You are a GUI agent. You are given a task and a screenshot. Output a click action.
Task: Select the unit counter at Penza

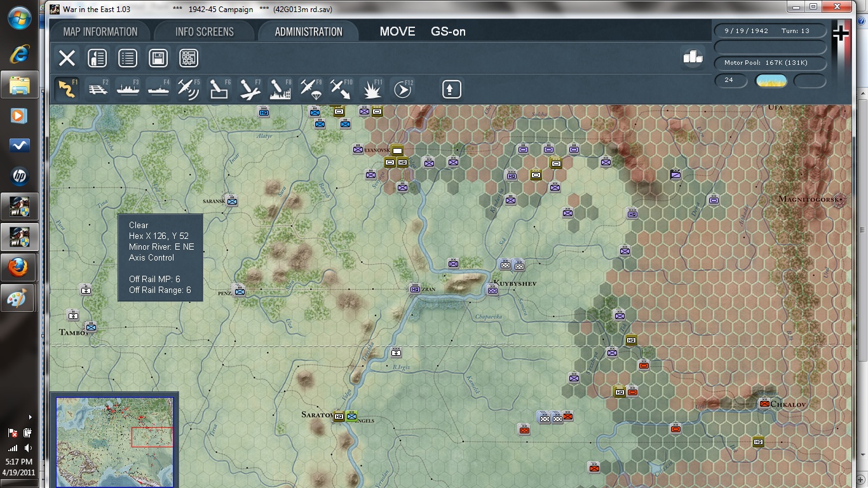240,290
